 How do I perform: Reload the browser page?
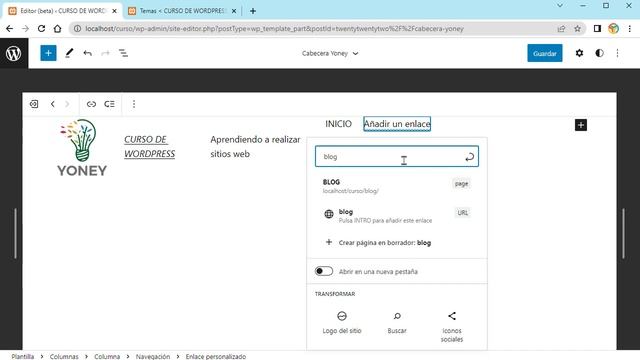click(41, 29)
